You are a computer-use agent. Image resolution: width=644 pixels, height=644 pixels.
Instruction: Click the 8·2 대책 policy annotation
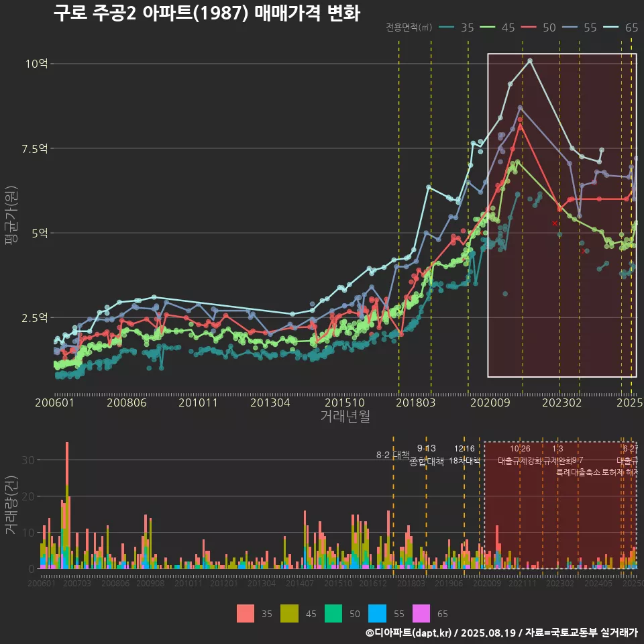pos(393,455)
